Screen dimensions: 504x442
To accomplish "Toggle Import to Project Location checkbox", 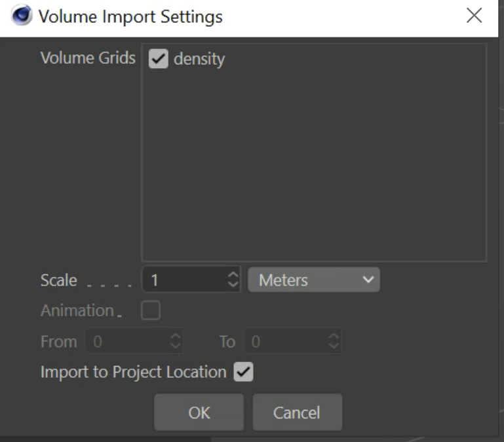I will (243, 373).
